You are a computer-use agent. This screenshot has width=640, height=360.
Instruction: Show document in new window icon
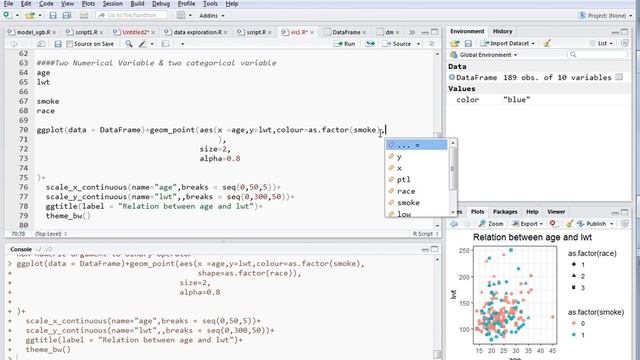click(40, 44)
